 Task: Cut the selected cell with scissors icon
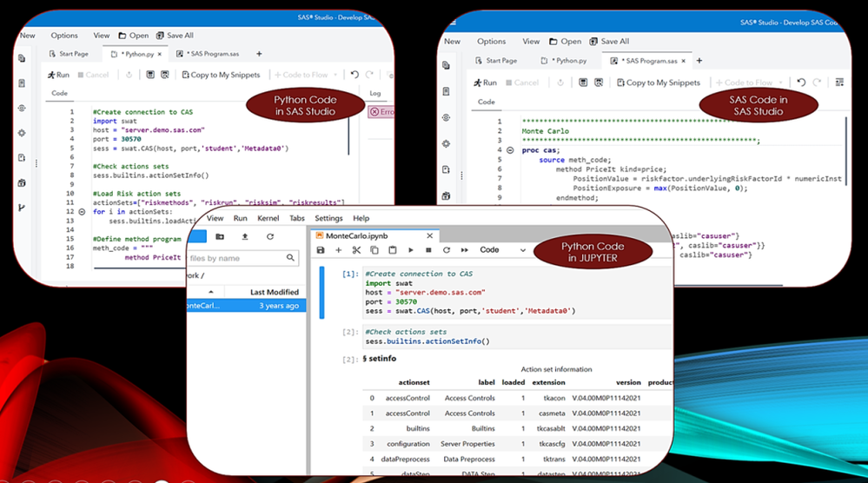(x=356, y=250)
